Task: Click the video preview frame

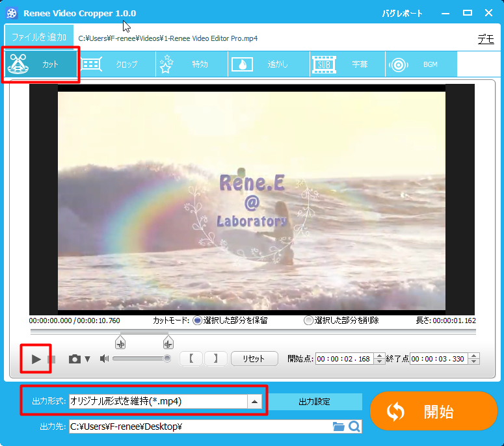Action: (252, 200)
